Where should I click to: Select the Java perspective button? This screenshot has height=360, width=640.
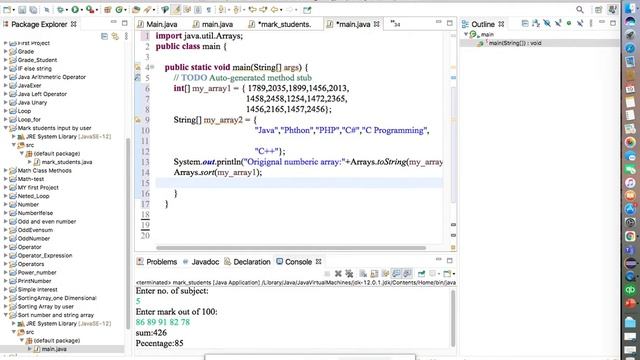pyautogui.click(x=612, y=9)
